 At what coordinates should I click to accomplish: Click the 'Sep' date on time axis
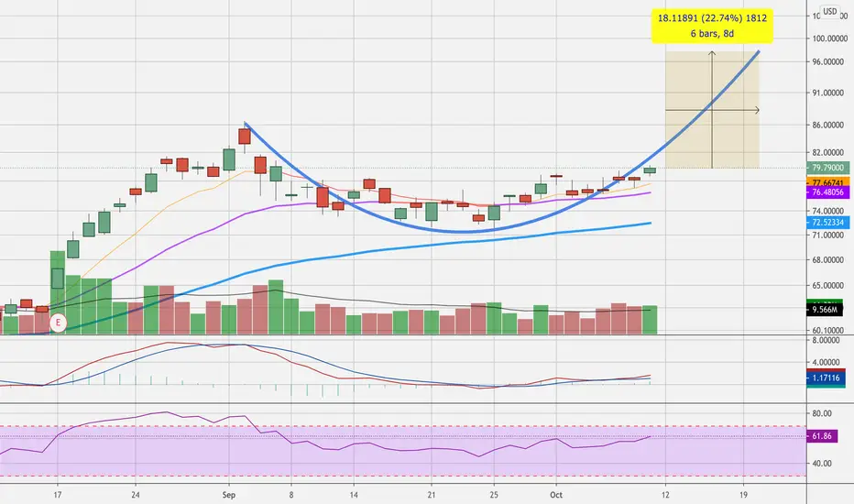click(229, 495)
